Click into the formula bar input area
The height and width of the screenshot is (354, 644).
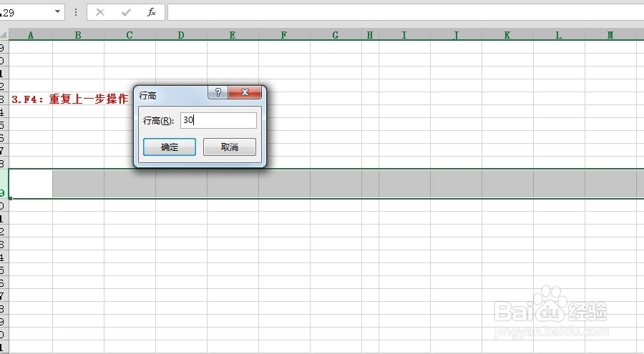pos(406,12)
